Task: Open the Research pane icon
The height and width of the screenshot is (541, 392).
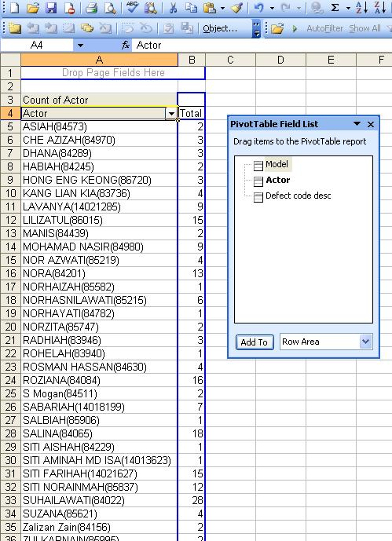Action: click(151, 8)
